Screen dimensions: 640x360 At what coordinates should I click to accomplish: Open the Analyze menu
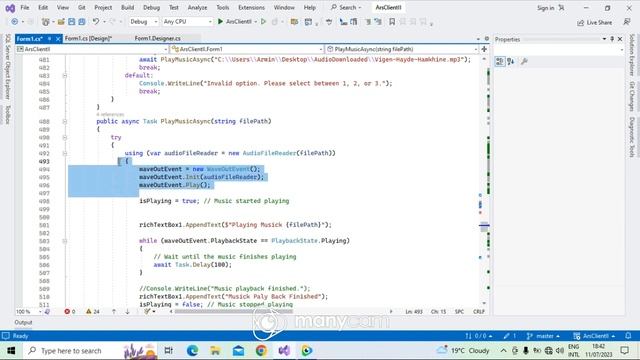[x=197, y=8]
